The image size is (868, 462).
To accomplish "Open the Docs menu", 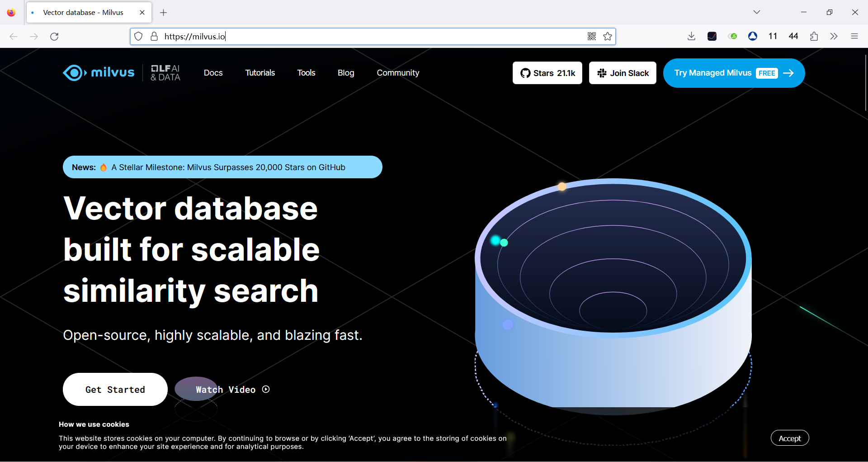I will click(x=213, y=73).
